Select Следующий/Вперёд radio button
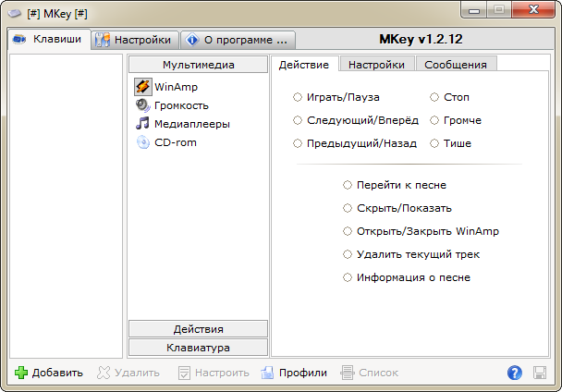The image size is (562, 392). pyautogui.click(x=298, y=120)
